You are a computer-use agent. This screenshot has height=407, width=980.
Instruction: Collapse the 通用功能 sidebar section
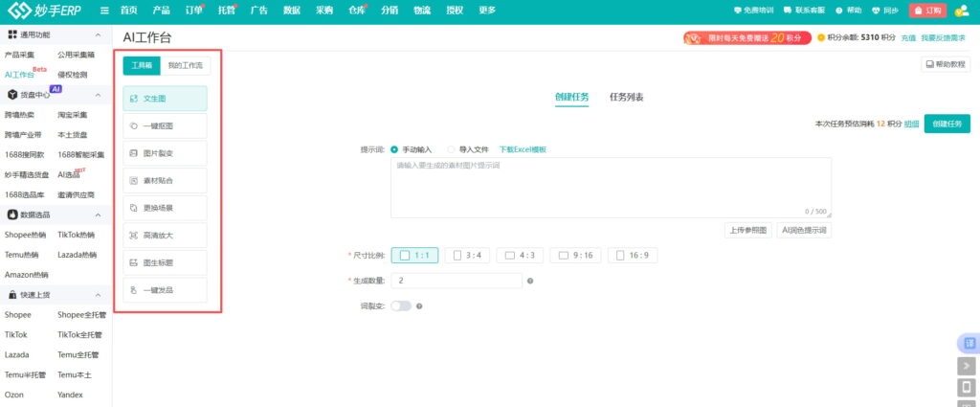(99, 35)
